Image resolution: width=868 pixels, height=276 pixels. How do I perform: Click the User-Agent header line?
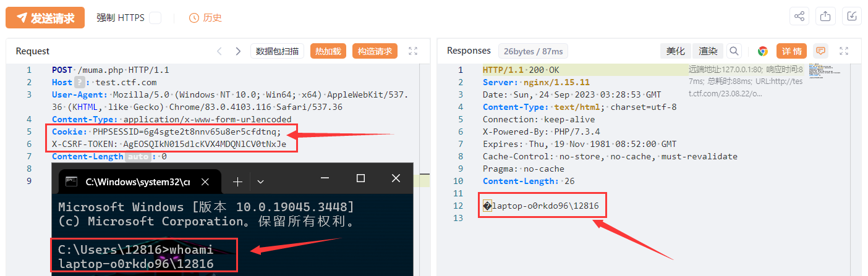coord(230,101)
